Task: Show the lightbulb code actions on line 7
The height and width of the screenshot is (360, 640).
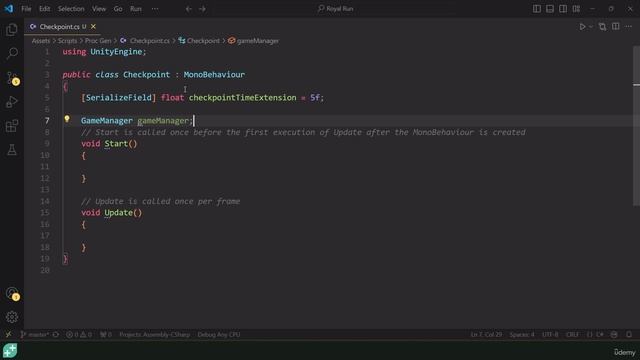Action: [x=67, y=119]
